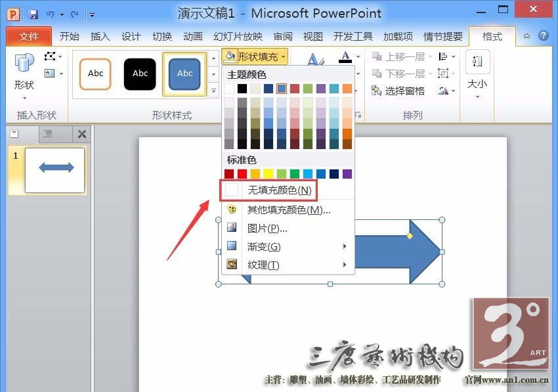Click the WordArt quick styles A icon
558x392 pixels.
[x=316, y=58]
